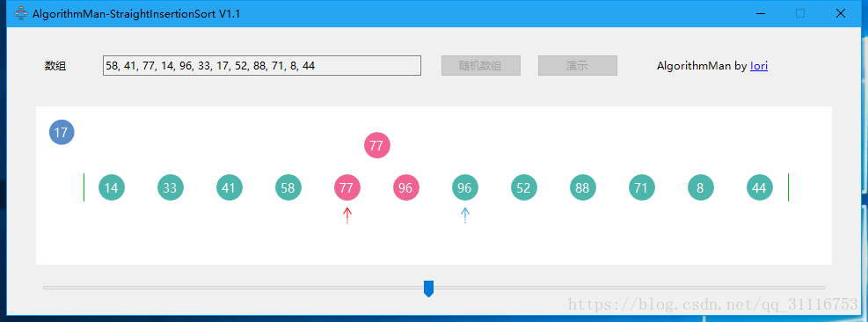Open the Iori author link
This screenshot has height=322, width=868.
click(758, 66)
